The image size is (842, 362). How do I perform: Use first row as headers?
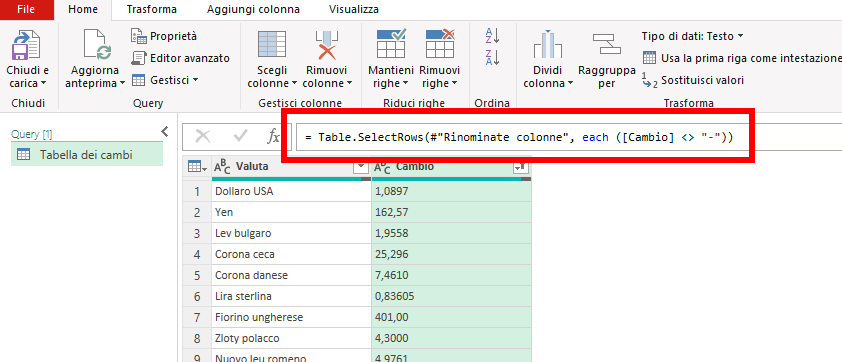click(742, 58)
